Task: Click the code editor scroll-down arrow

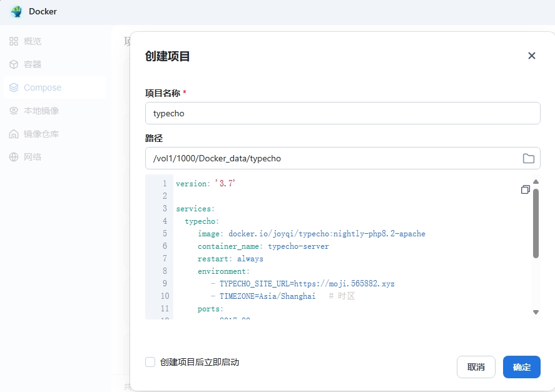Action: click(x=536, y=312)
